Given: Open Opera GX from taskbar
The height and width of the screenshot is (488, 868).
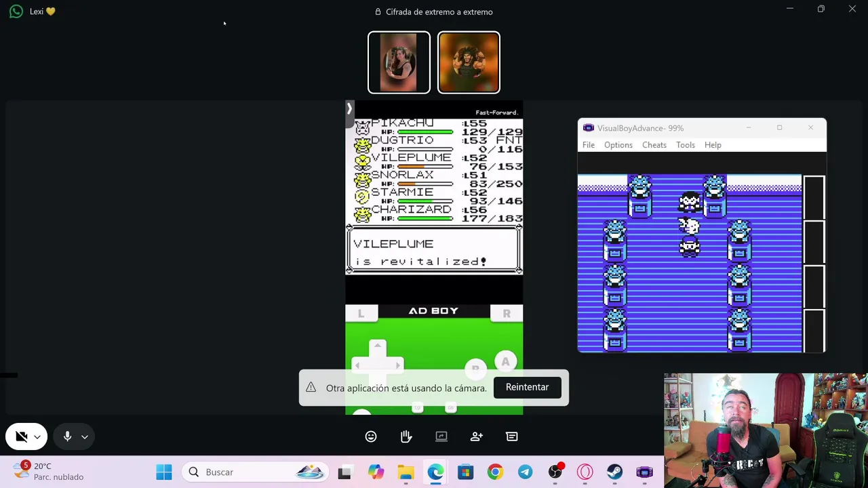Looking at the screenshot, I should (585, 472).
